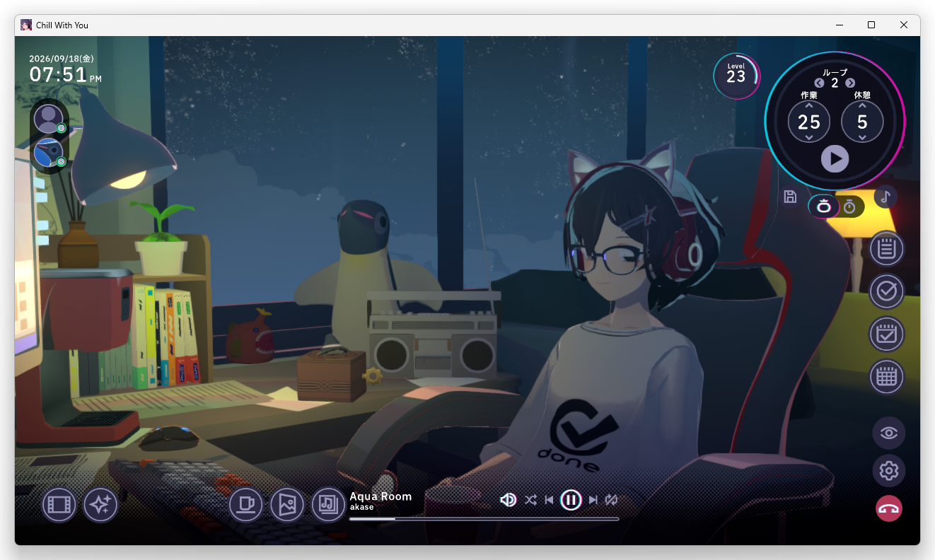The height and width of the screenshot is (560, 935).
Task: Maximize the Chill With You window
Action: [871, 25]
